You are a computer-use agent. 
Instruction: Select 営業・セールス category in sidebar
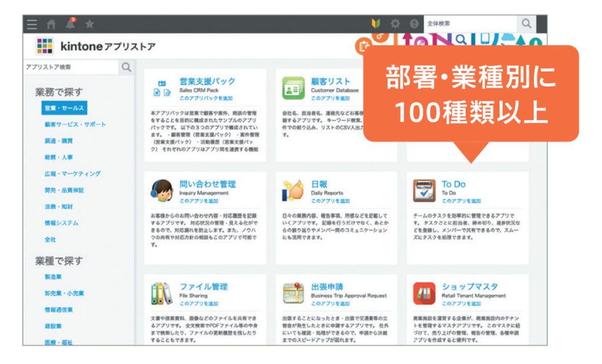(64, 108)
